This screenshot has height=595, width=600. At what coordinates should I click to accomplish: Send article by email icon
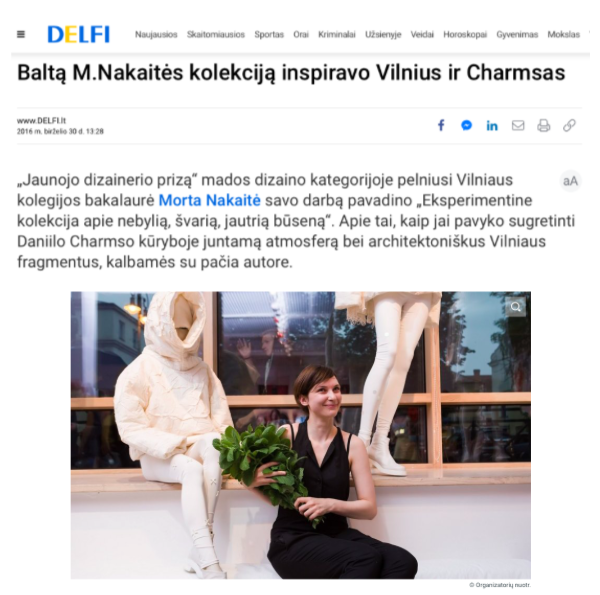518,125
